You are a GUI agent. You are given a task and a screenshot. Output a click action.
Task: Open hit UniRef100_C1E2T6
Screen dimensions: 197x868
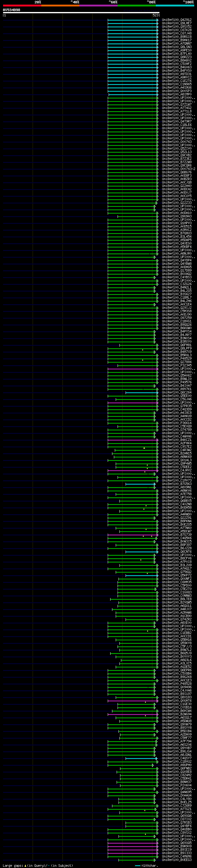pyautogui.click(x=176, y=81)
